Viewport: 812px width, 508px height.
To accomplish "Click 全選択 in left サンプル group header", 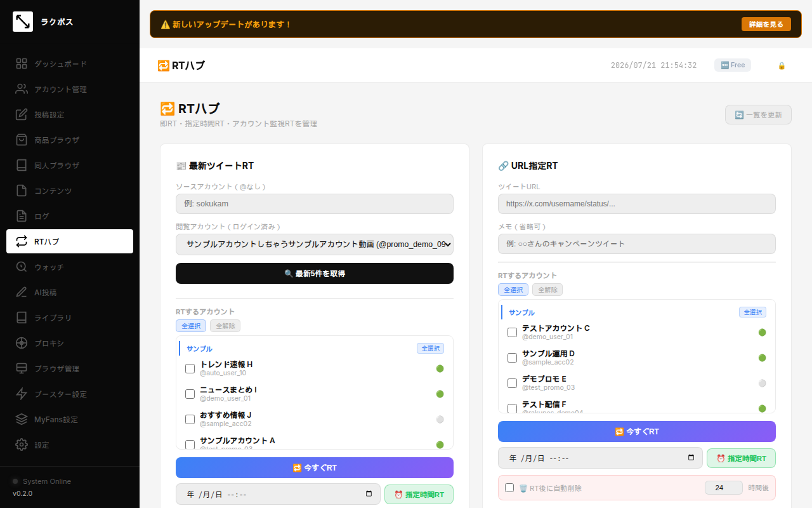I will tap(430, 349).
